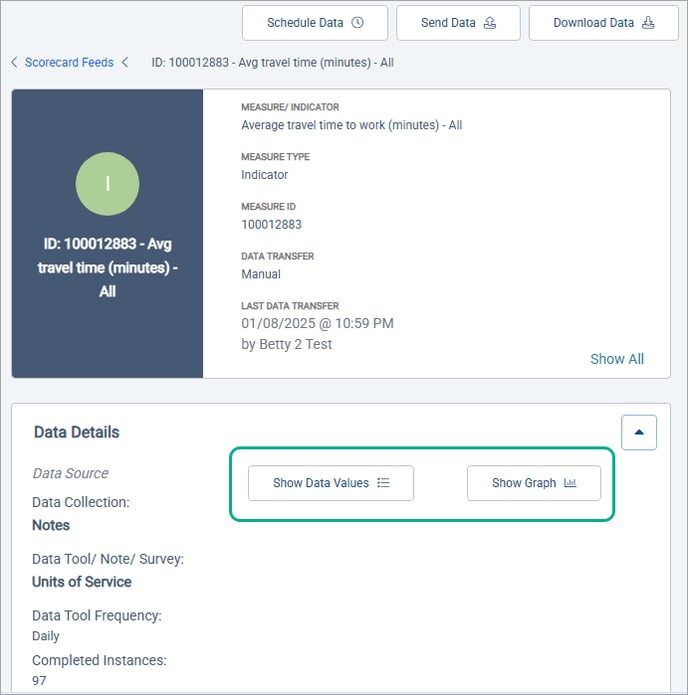Click the measure name 'Average travel time to work (minutes) - All'
Screen dimensions: 688x695
coord(352,125)
